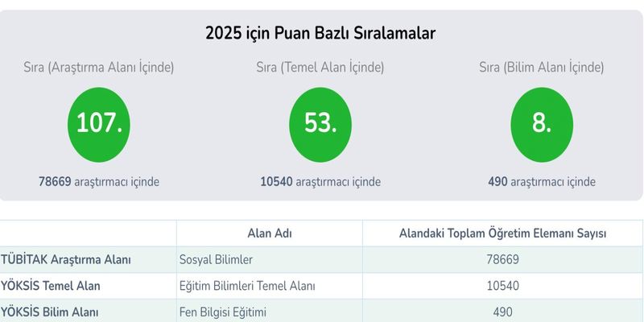
Task: Click the 'Alan Adı' column header
Action: point(270,233)
